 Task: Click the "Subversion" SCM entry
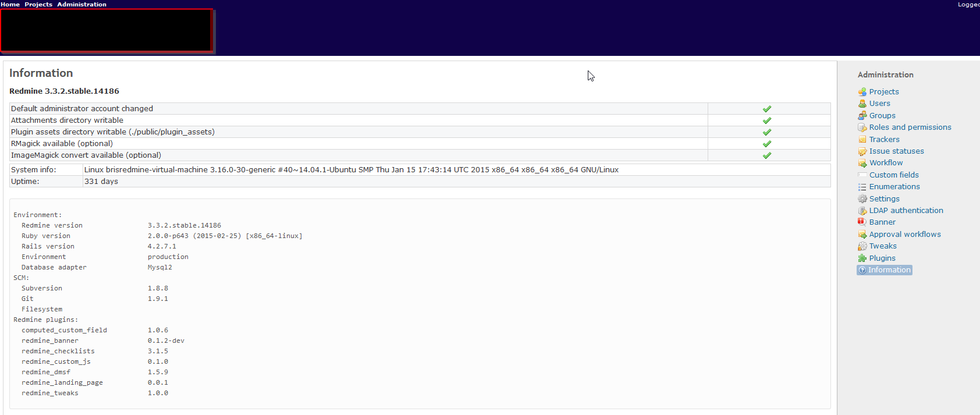click(42, 289)
